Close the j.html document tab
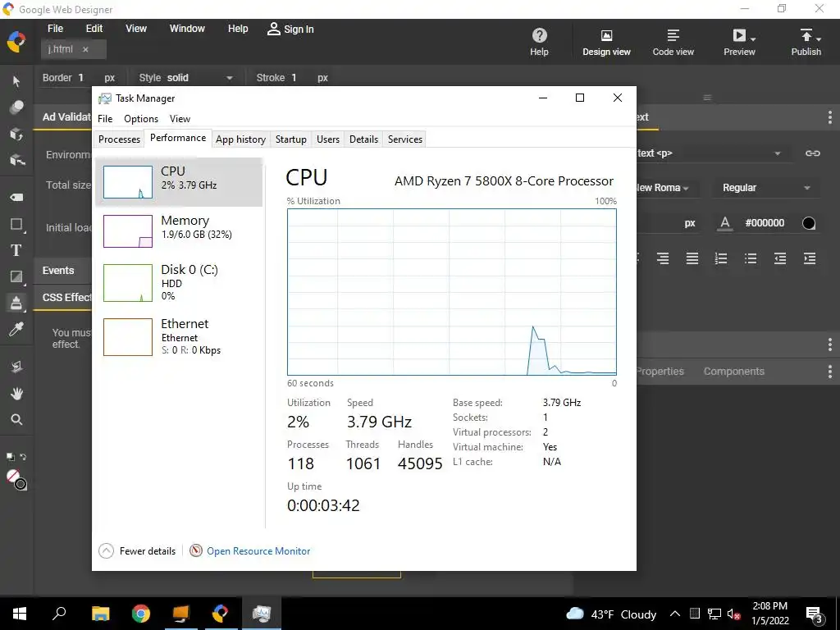The image size is (840, 630). [85, 49]
